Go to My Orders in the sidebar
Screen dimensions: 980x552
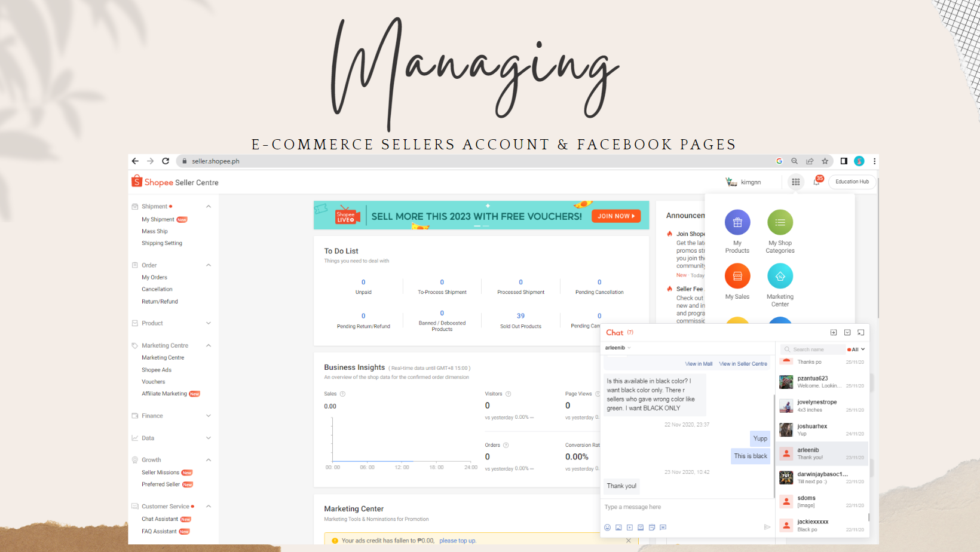(x=154, y=277)
